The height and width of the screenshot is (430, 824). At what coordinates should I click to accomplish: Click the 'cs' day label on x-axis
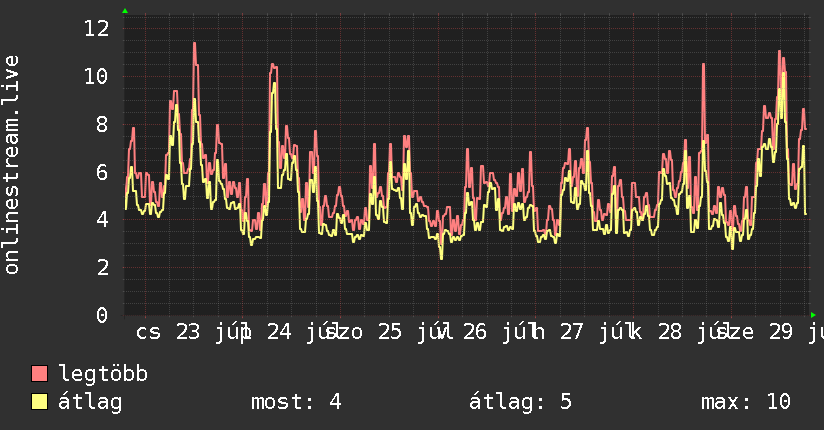(x=148, y=333)
